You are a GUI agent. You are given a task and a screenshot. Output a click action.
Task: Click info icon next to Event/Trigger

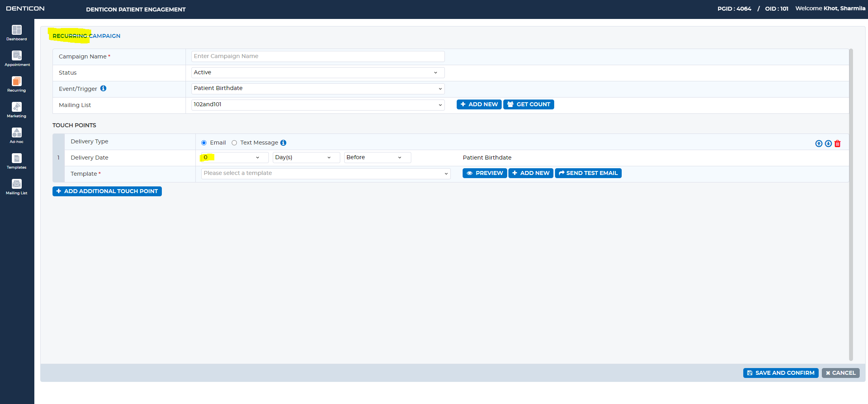103,88
